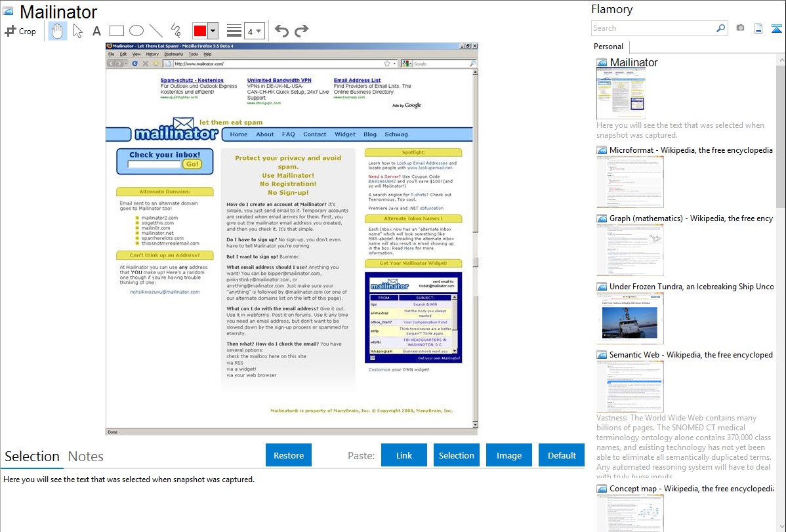Screen dimensions: 786x532
Task: Choose the arrow pointer tool
Action: 77,31
